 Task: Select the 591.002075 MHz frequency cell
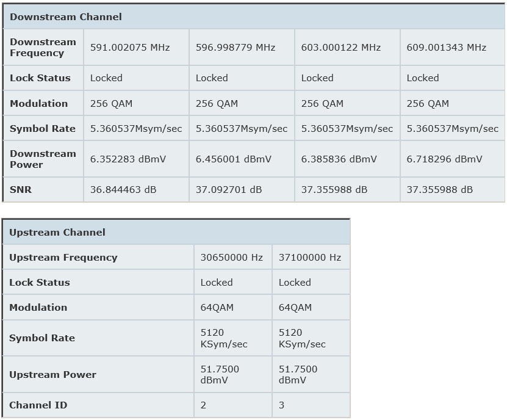point(130,48)
